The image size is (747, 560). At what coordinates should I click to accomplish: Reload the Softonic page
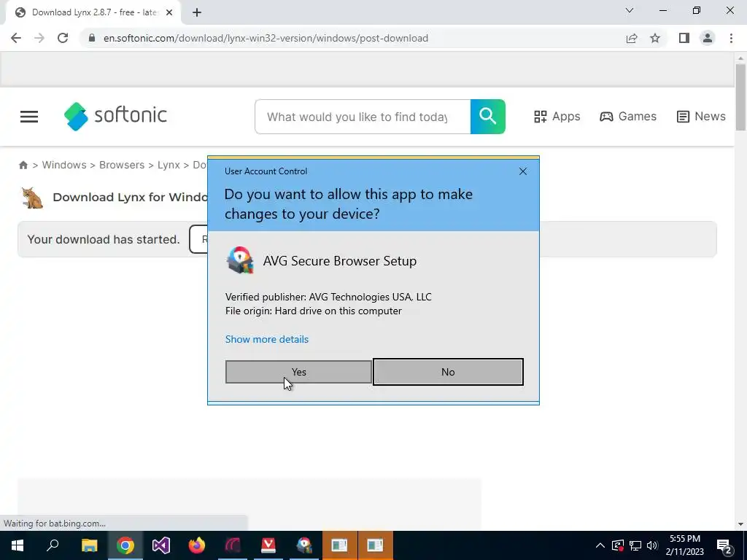63,38
